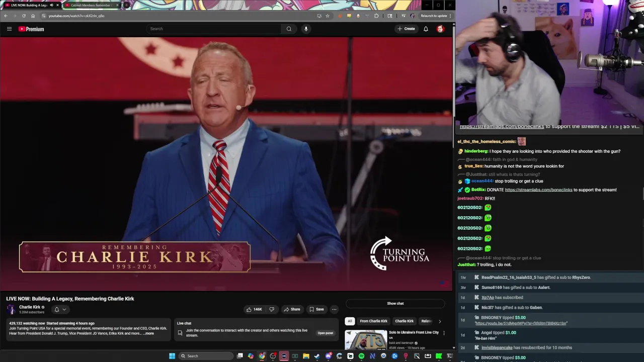Focus the YouTube search input field
This screenshot has width=644, height=362.
pyautogui.click(x=214, y=29)
